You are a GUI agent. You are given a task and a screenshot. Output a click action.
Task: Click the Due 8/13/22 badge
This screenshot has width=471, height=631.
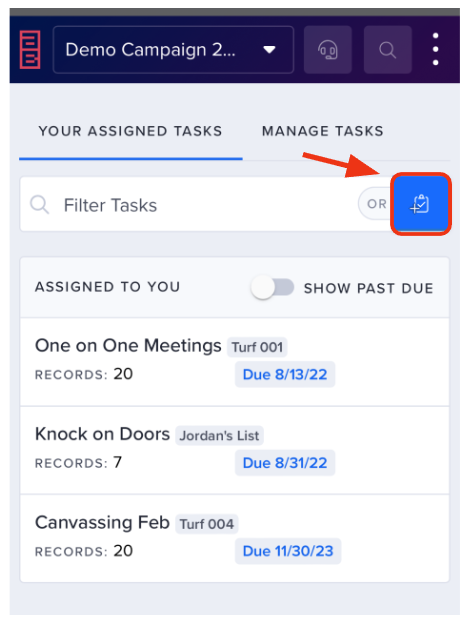click(285, 374)
